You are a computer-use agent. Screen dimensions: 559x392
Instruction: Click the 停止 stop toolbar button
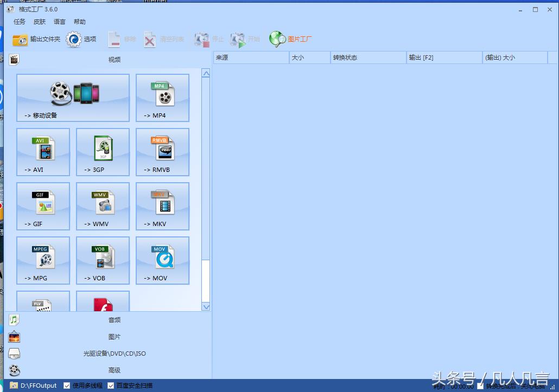click(209, 39)
